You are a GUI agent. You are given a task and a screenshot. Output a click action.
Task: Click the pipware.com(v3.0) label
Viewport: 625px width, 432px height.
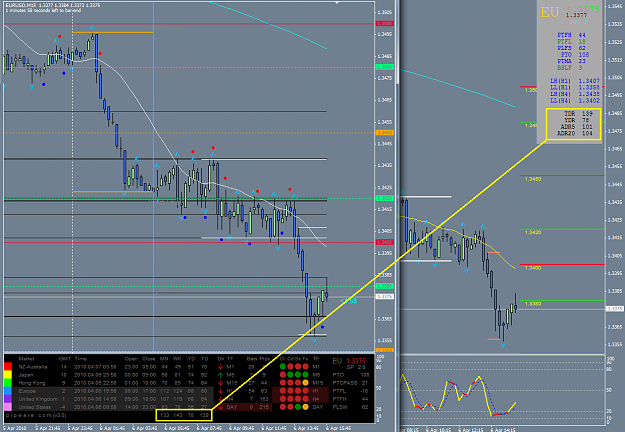tap(36, 415)
